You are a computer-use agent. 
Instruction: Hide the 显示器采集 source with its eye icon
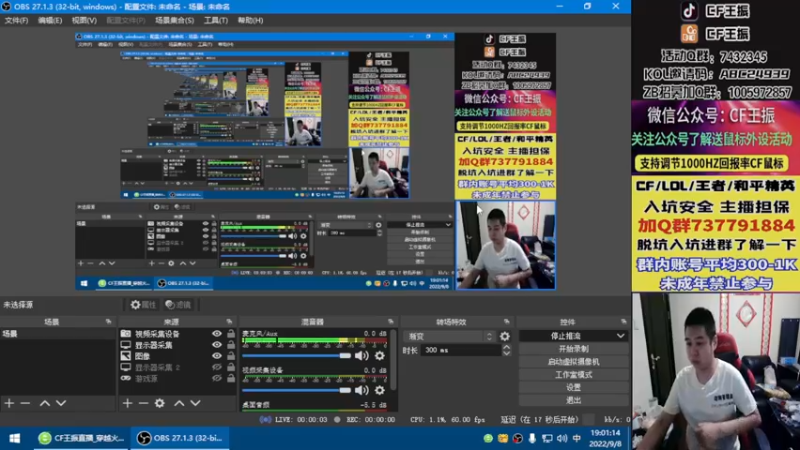point(217,345)
